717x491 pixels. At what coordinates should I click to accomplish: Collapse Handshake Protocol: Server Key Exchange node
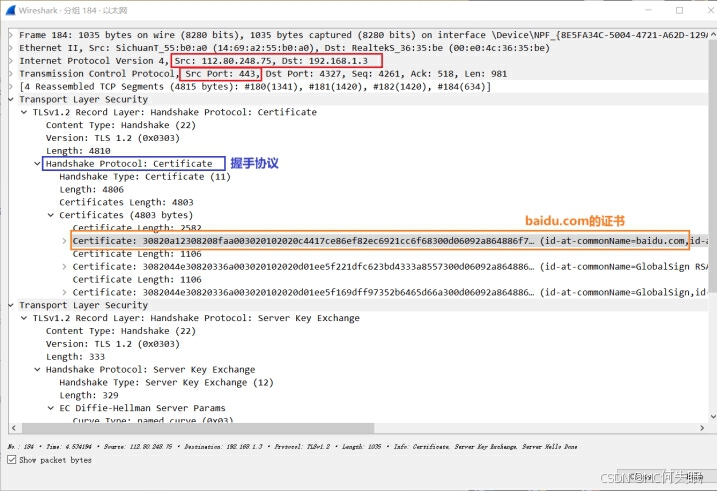coord(38,369)
